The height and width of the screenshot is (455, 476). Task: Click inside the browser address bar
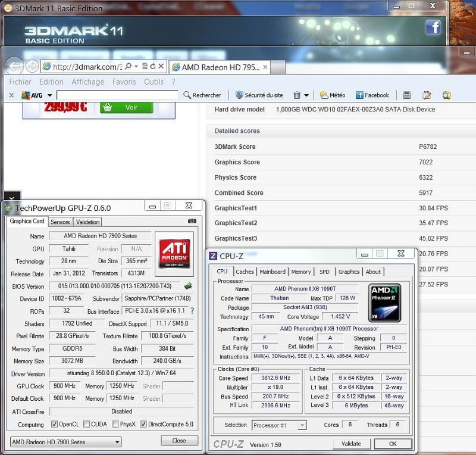pyautogui.click(x=83, y=66)
